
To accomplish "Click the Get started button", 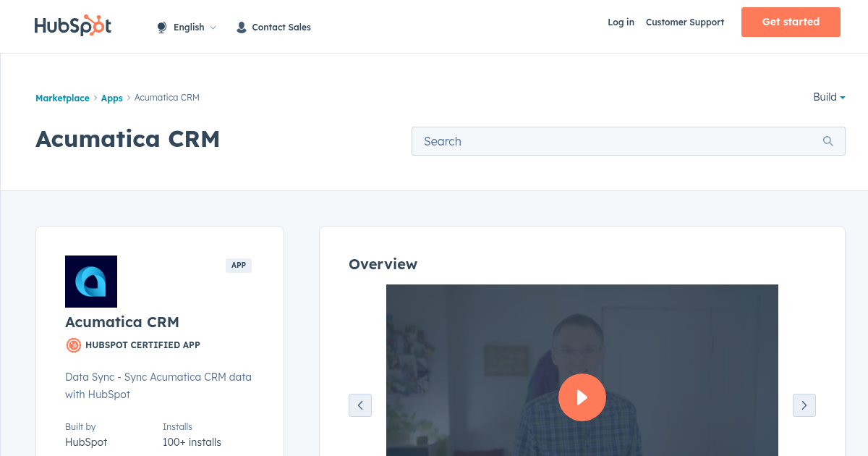I will point(791,22).
